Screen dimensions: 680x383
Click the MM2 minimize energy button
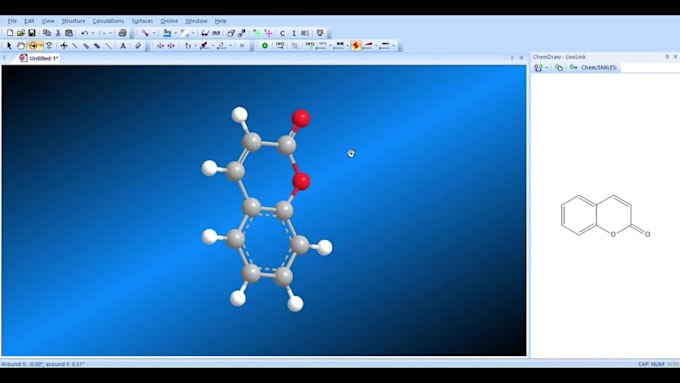click(280, 46)
